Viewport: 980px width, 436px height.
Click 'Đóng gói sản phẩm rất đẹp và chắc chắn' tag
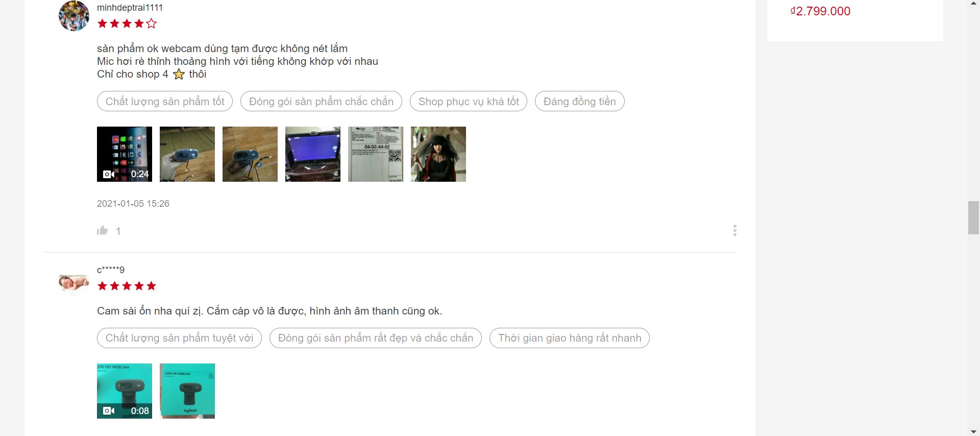pyautogui.click(x=375, y=338)
